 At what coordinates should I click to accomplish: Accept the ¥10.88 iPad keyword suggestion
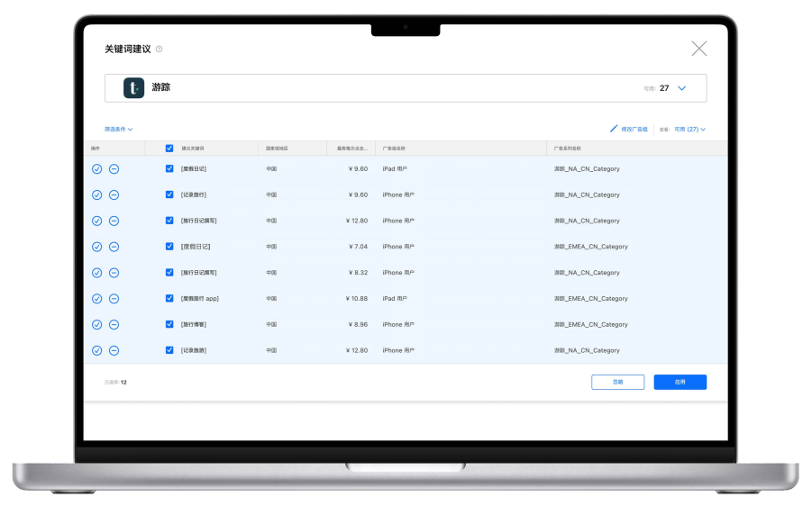click(96, 299)
